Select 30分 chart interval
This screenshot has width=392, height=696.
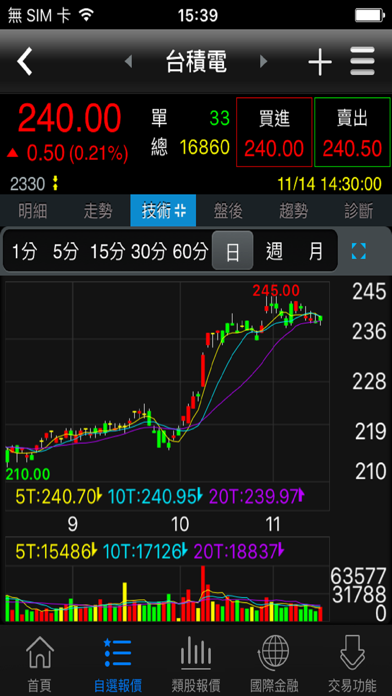tap(148, 251)
